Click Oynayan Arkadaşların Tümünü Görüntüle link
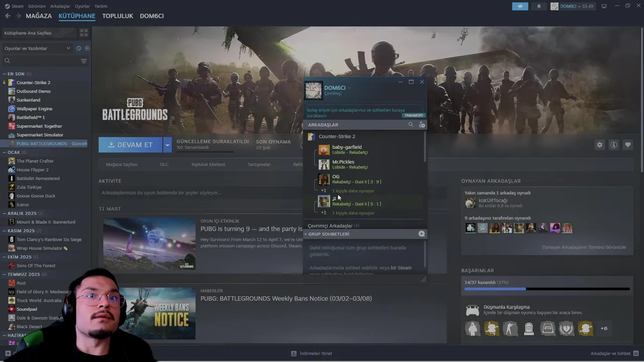The image size is (644, 362). click(584, 247)
